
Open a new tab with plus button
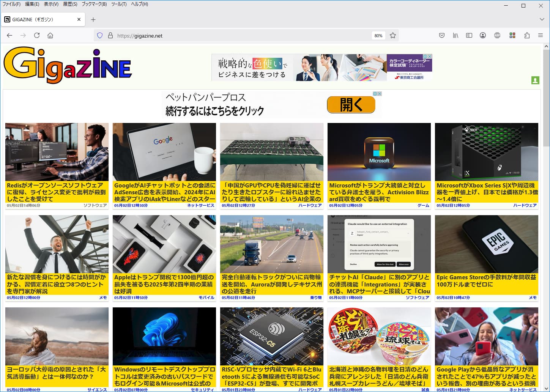pyautogui.click(x=93, y=19)
